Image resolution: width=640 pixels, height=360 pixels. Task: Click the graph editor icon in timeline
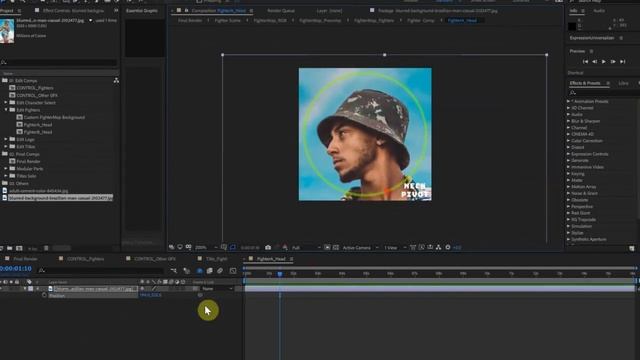(233, 271)
